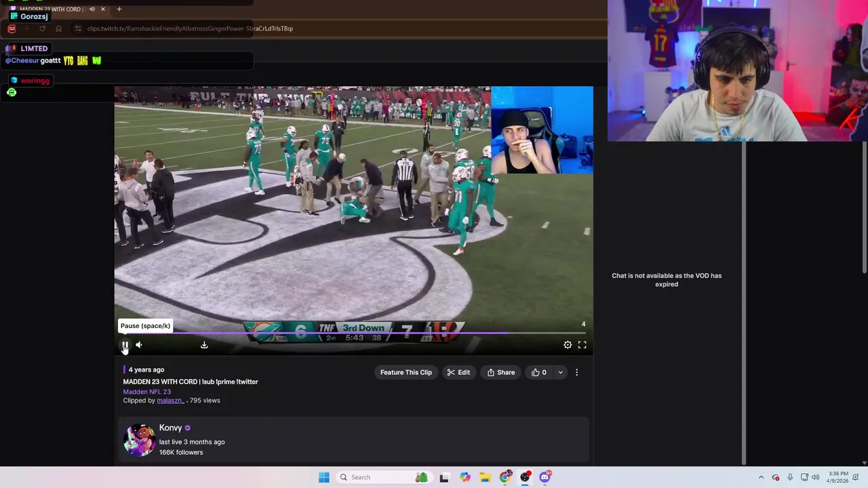The image size is (868, 488).
Task: Expand the chevron beside the like count
Action: [x=560, y=372]
